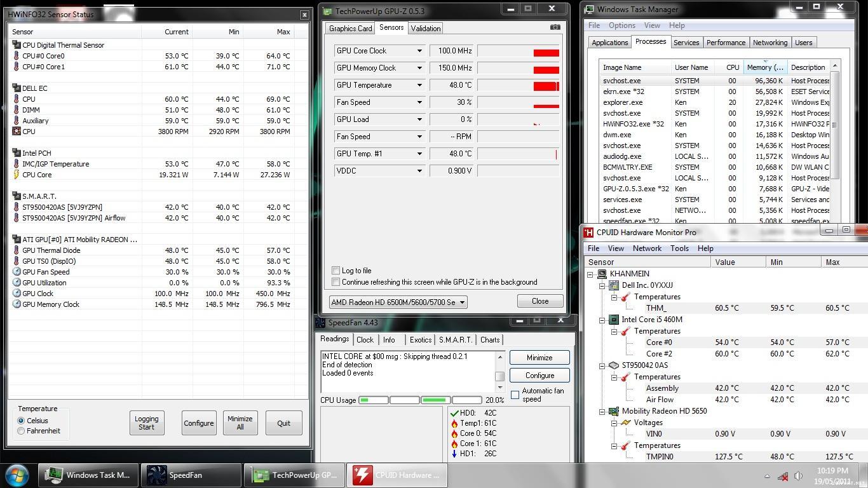Click the GPU-Z Close button
Screen dimensions: 868x488
(x=540, y=301)
